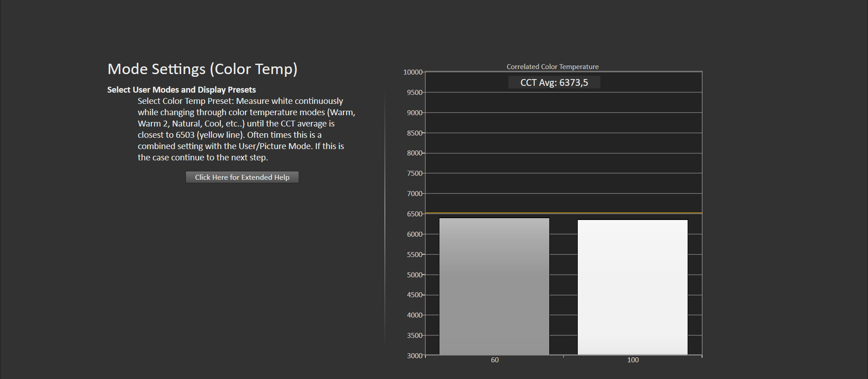Viewport: 868px width, 379px height.
Task: Click the 60 label on the x-axis
Action: [x=495, y=360]
